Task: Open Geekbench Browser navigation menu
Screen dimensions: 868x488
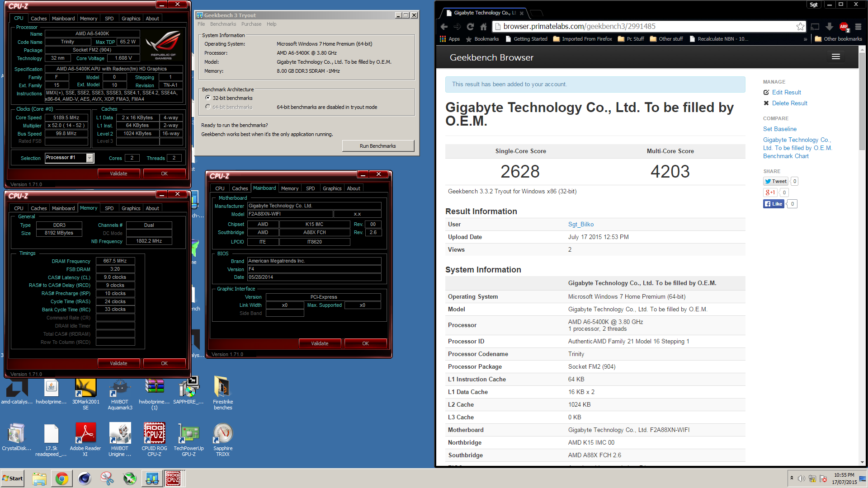Action: pos(835,57)
